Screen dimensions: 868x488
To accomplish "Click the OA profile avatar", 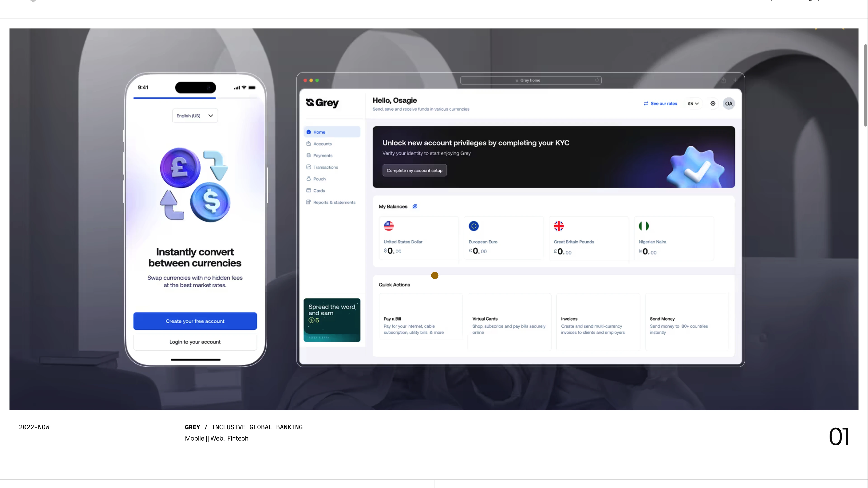I will pyautogui.click(x=729, y=104).
